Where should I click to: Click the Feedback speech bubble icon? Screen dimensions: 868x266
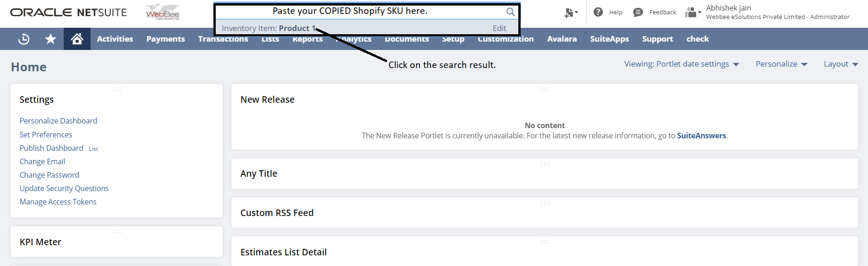638,12
